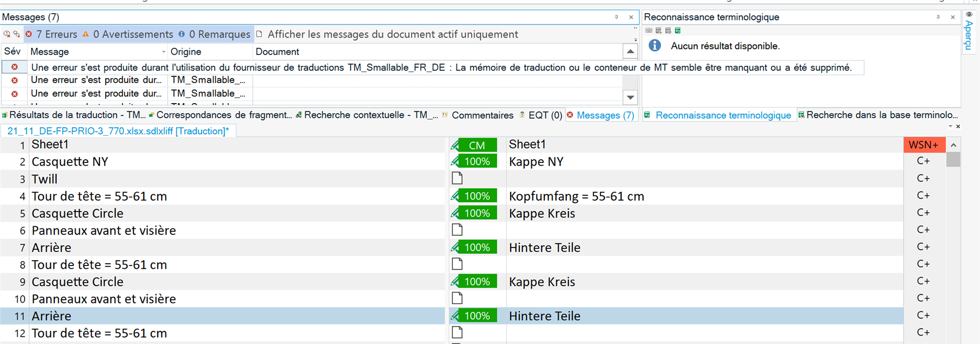Select source segment 6 Panneaux avant et visière
The width and height of the screenshot is (980, 344).
click(103, 231)
